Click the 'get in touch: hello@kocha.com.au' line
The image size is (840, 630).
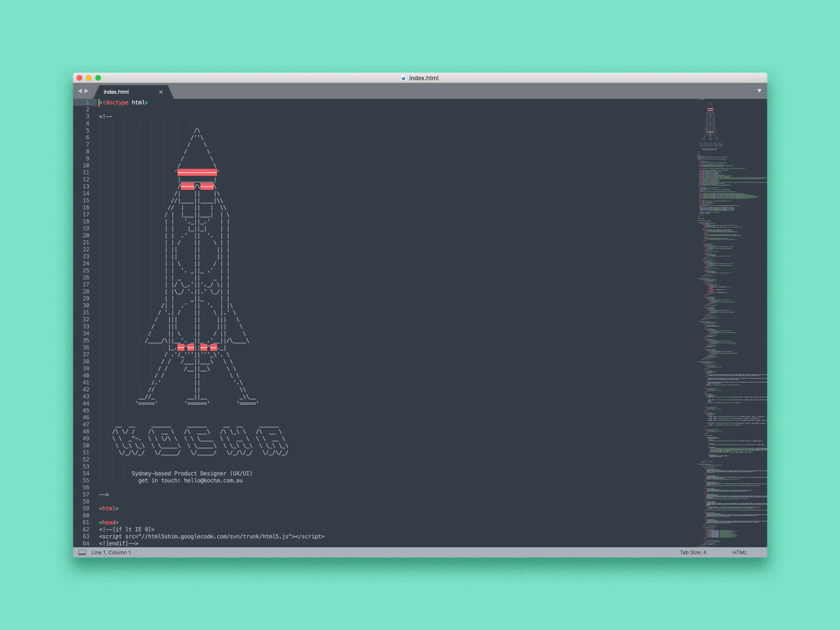191,480
